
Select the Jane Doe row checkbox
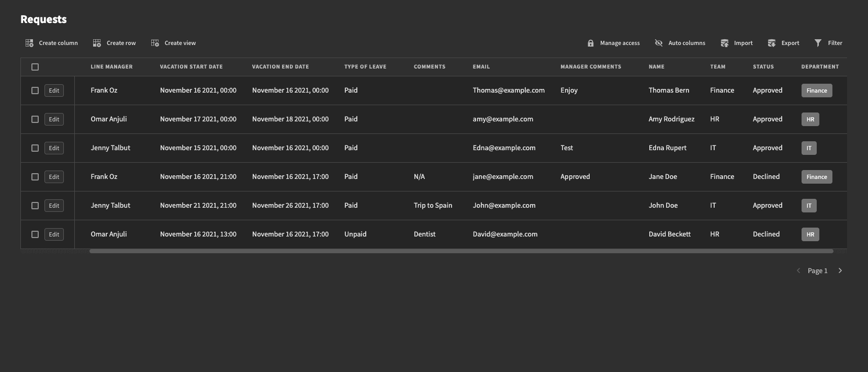coord(35,177)
